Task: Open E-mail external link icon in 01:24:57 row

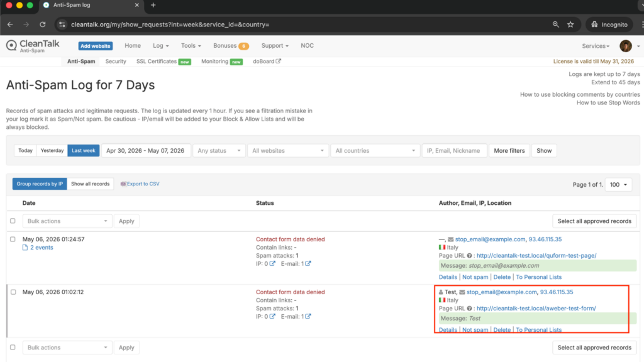Action: coord(308,263)
